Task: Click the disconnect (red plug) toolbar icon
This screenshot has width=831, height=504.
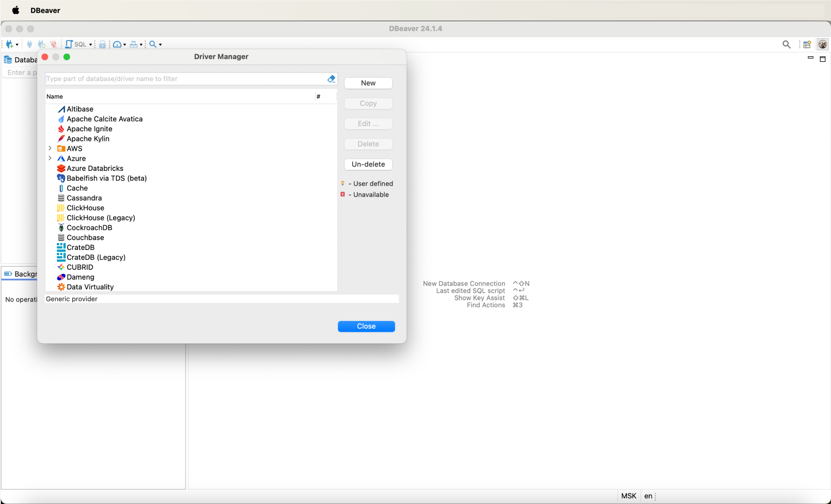Action: tap(54, 44)
